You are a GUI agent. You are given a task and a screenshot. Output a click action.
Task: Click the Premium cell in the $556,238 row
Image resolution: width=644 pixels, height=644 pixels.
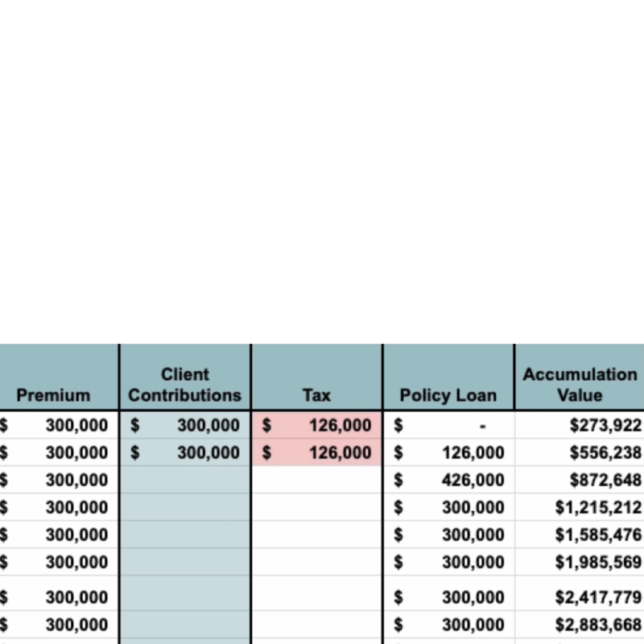(59, 452)
